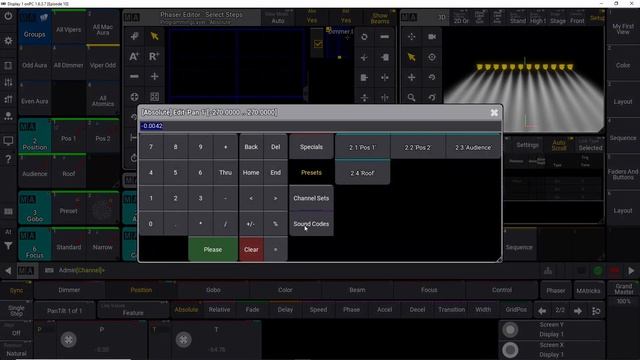The image size is (640, 360).
Task: Click the R+ add relative tool
Action: (x=154, y=56)
